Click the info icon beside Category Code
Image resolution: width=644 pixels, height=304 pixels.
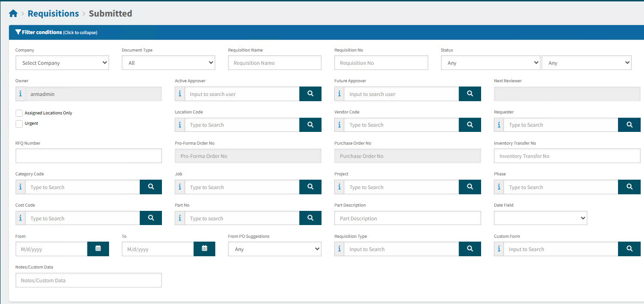pos(20,187)
